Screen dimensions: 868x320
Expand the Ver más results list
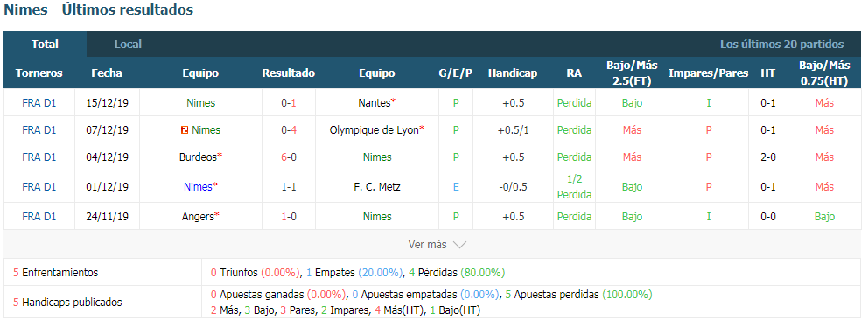click(x=437, y=244)
